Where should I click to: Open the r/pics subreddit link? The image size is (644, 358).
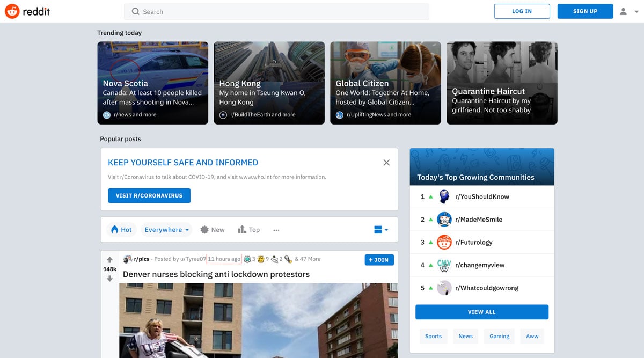[x=142, y=259]
